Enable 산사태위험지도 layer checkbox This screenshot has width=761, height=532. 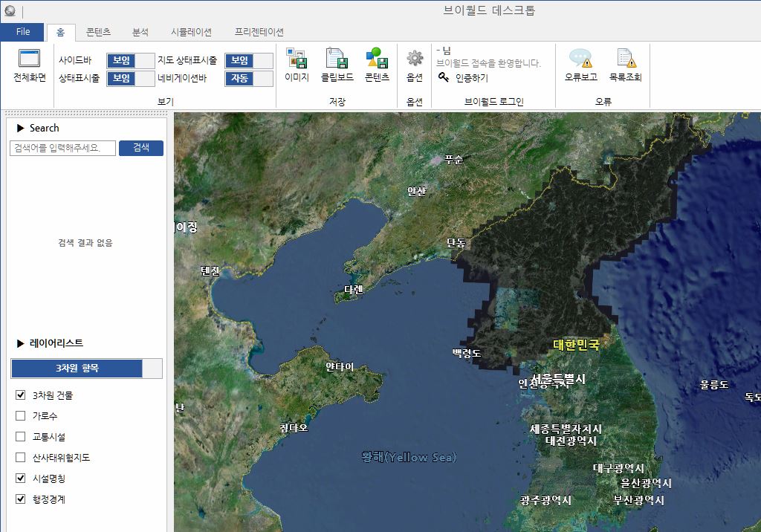coord(20,457)
